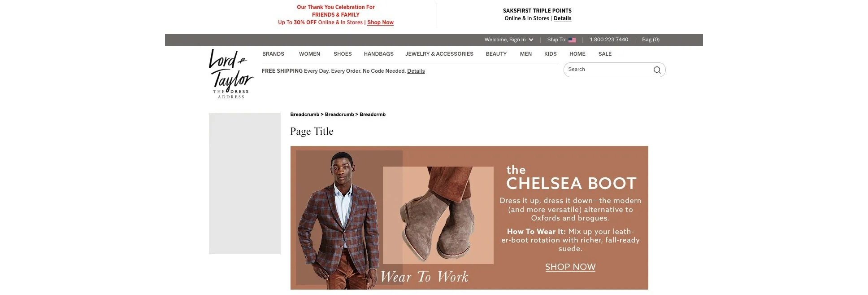Select the HANDBAGS navigation item

pos(379,54)
